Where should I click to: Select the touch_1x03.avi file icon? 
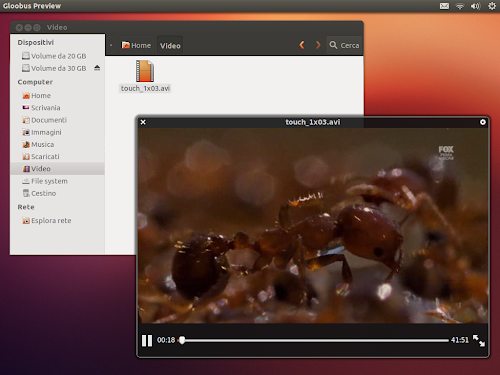point(145,71)
